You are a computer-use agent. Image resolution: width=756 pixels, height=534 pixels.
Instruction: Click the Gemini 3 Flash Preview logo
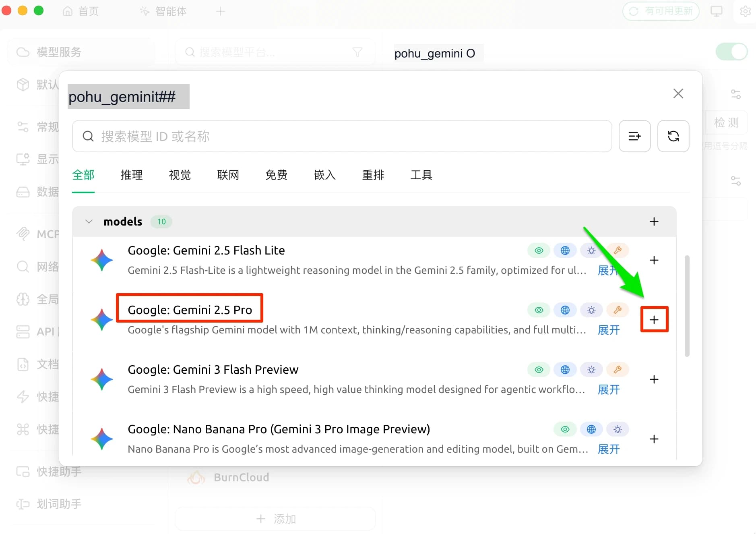point(102,379)
